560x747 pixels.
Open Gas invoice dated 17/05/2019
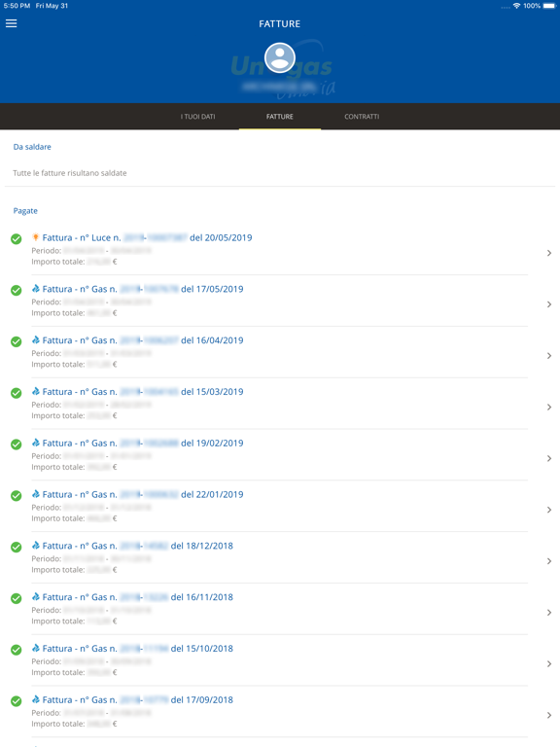280,301
